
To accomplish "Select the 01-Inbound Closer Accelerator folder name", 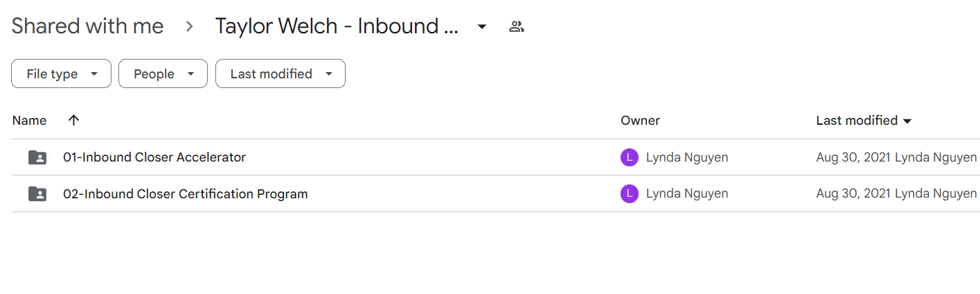I will click(154, 157).
